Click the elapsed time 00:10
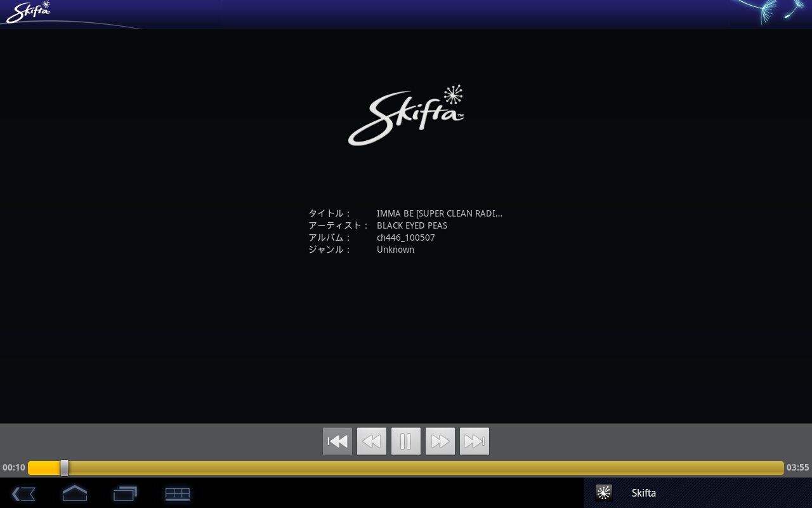The width and height of the screenshot is (812, 508). pyautogui.click(x=14, y=467)
